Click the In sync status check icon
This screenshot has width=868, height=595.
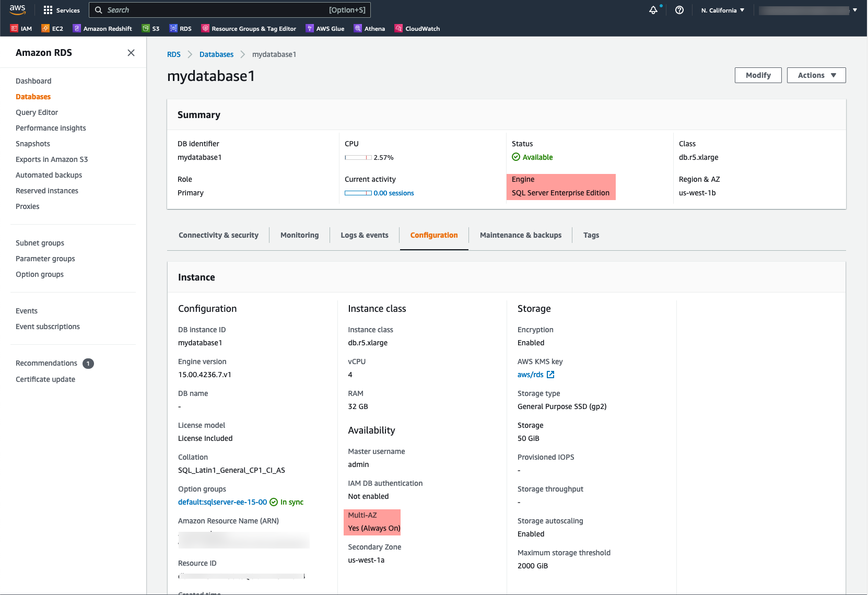coord(274,502)
